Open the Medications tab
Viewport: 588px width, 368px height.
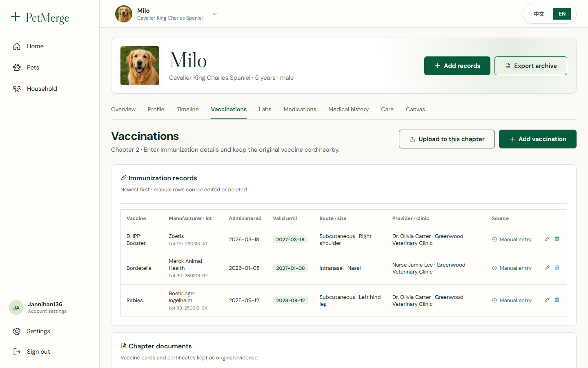[x=300, y=109]
